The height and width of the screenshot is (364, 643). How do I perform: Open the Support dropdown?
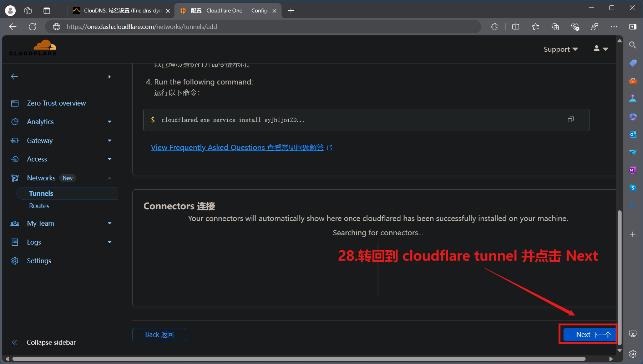[561, 49]
